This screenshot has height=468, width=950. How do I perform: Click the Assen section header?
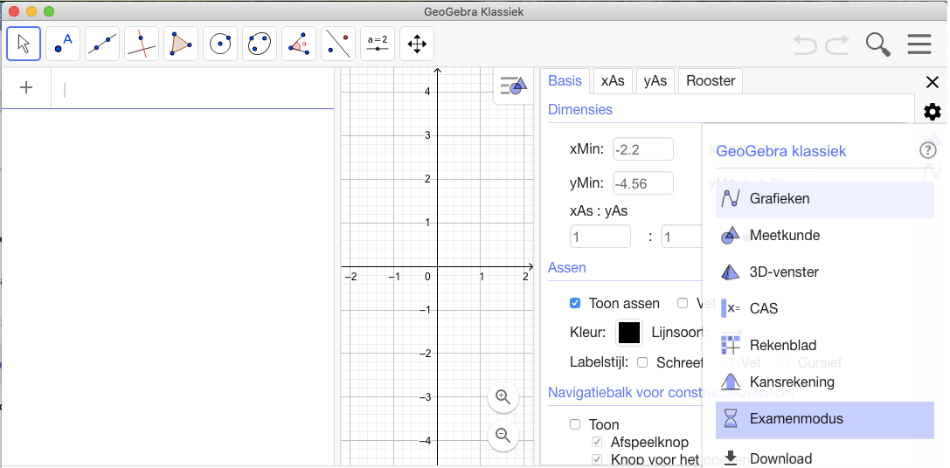click(567, 267)
